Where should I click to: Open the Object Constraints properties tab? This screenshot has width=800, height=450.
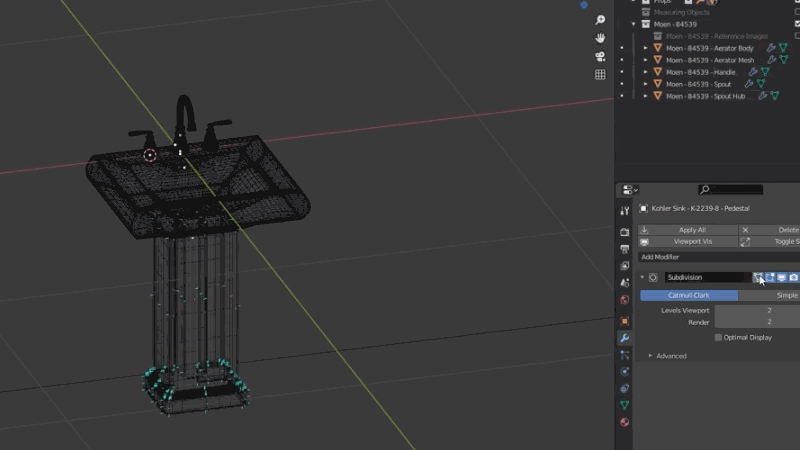[624, 388]
